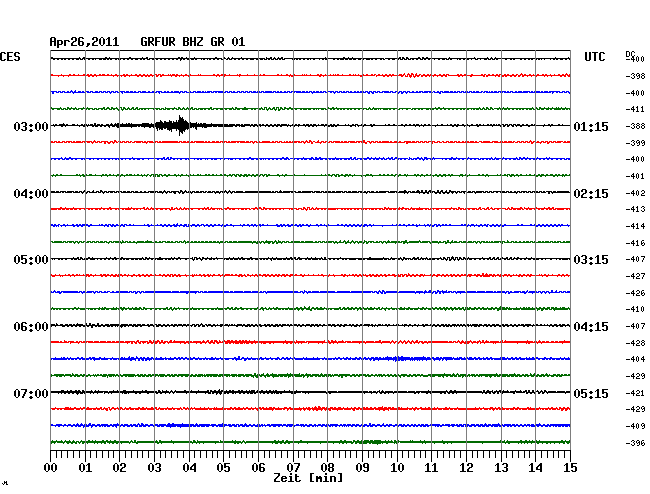This screenshot has width=650, height=494.
Task: Click the DC offset value -413
Action: (x=635, y=209)
